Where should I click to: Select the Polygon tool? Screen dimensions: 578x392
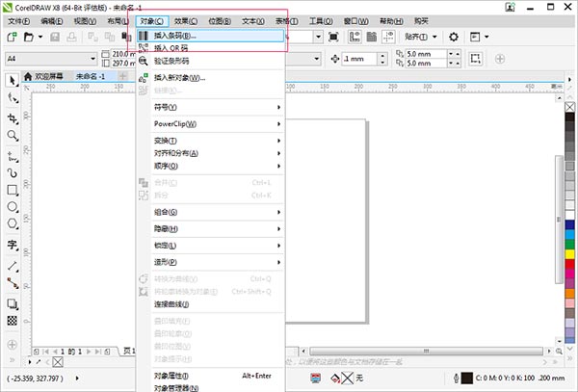[x=13, y=225]
